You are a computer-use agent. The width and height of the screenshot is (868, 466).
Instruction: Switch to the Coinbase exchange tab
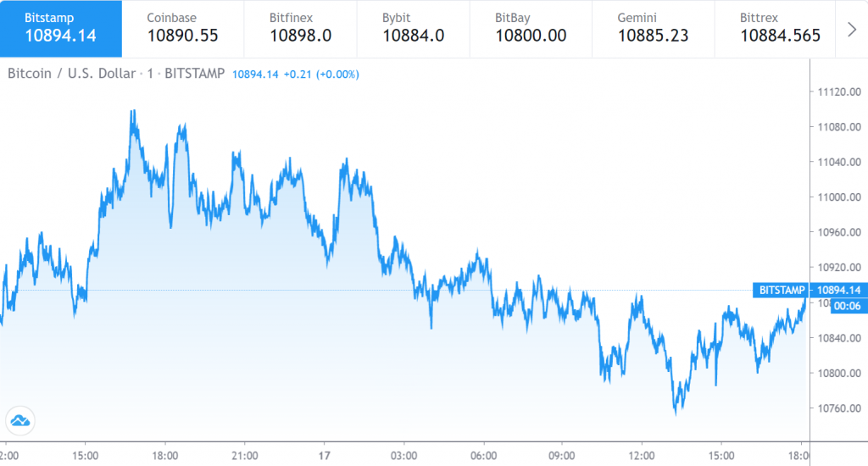[182, 28]
